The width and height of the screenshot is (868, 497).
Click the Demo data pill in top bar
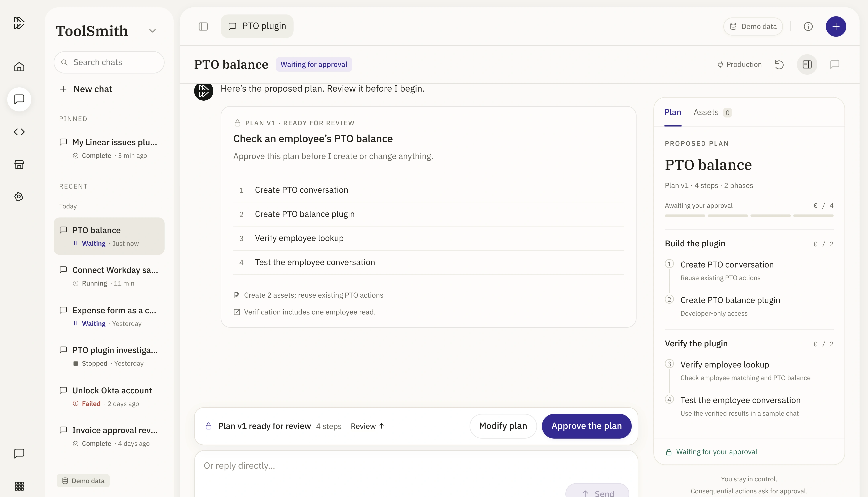[x=753, y=26]
